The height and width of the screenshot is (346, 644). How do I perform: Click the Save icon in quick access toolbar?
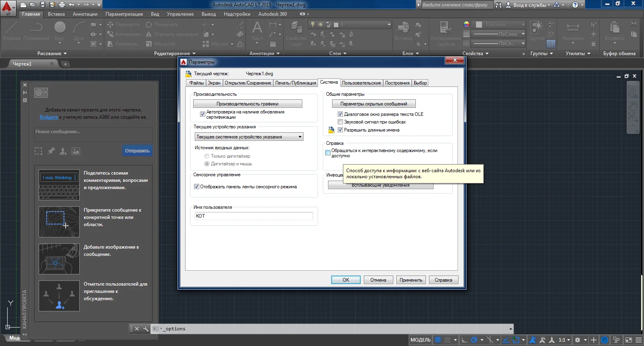pos(42,5)
